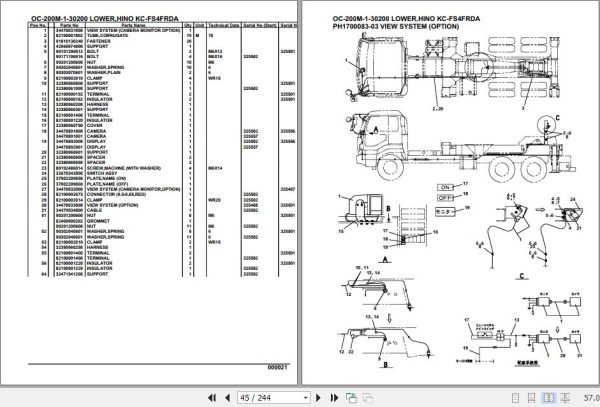Image resolution: width=600 pixels, height=407 pixels.
Task: Select the PLATE,NAME (OFF) row
Action: point(162,184)
